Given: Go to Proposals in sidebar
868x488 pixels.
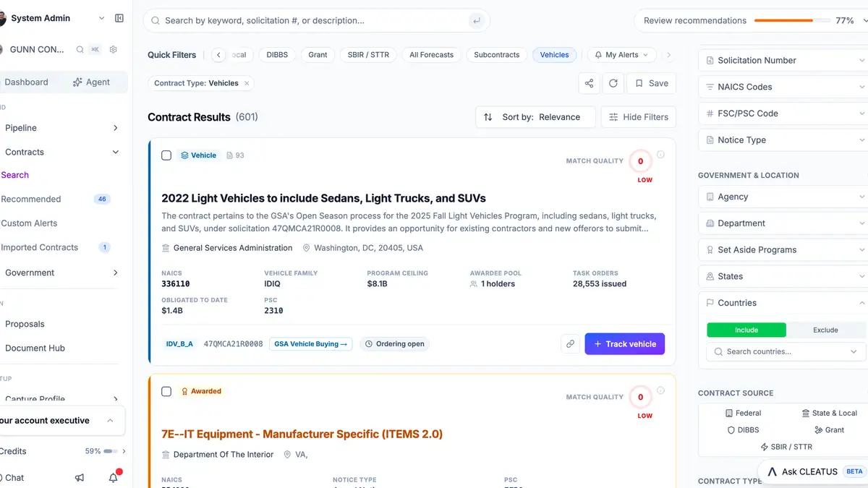Looking at the screenshot, I should pos(25,324).
